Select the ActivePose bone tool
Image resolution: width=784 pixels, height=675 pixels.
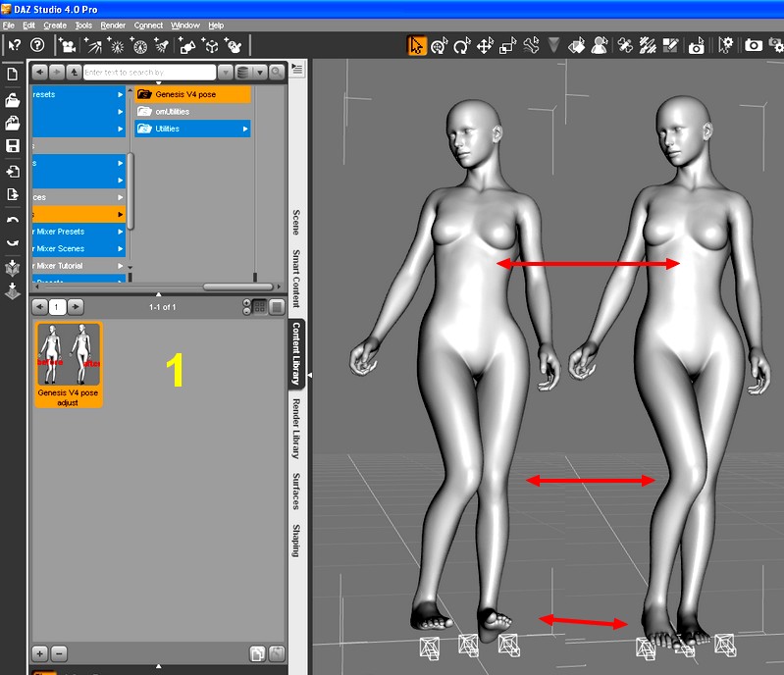532,45
